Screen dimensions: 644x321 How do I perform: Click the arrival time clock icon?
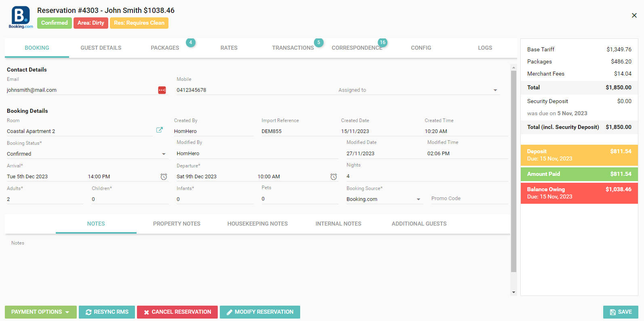coord(164,177)
